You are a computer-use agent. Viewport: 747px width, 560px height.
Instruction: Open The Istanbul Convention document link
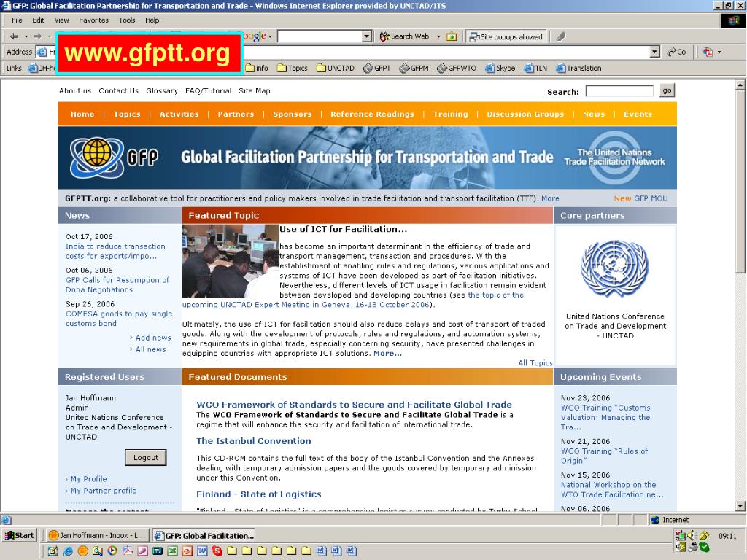point(253,441)
